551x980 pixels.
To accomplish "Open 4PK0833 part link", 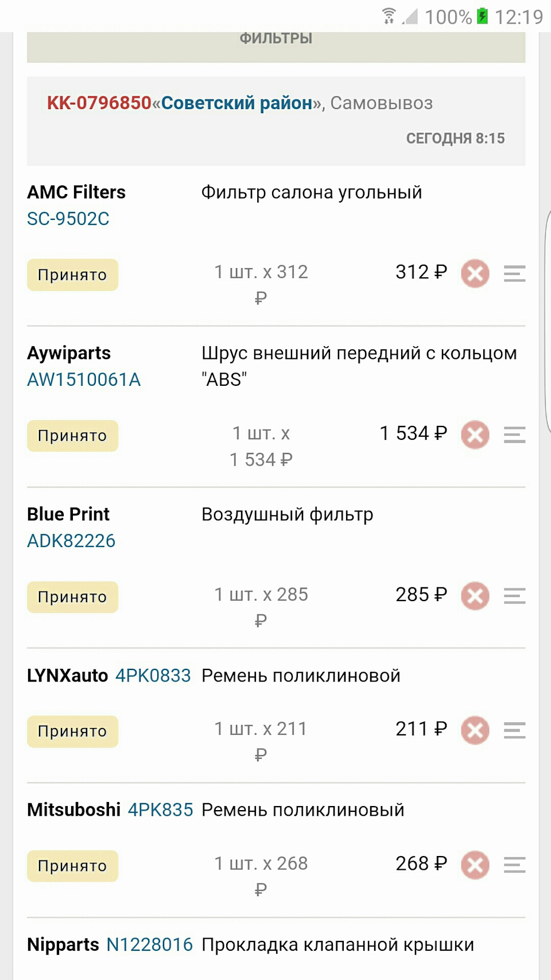I will click(x=153, y=676).
